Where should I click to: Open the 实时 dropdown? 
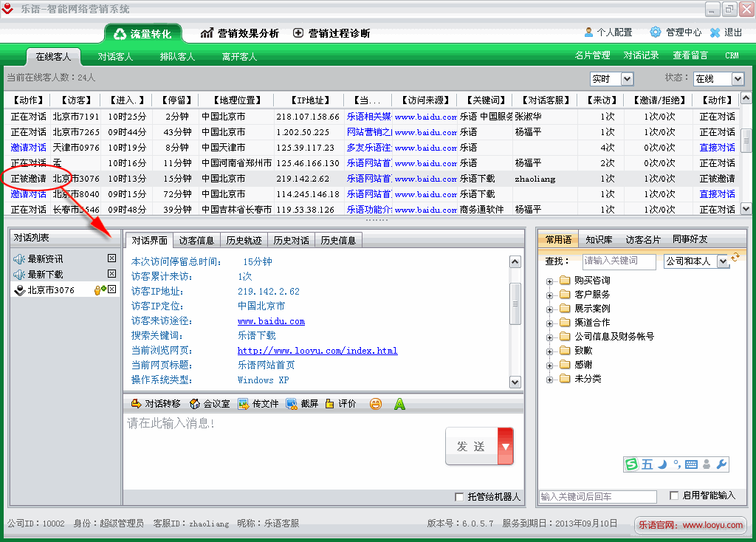coord(627,78)
